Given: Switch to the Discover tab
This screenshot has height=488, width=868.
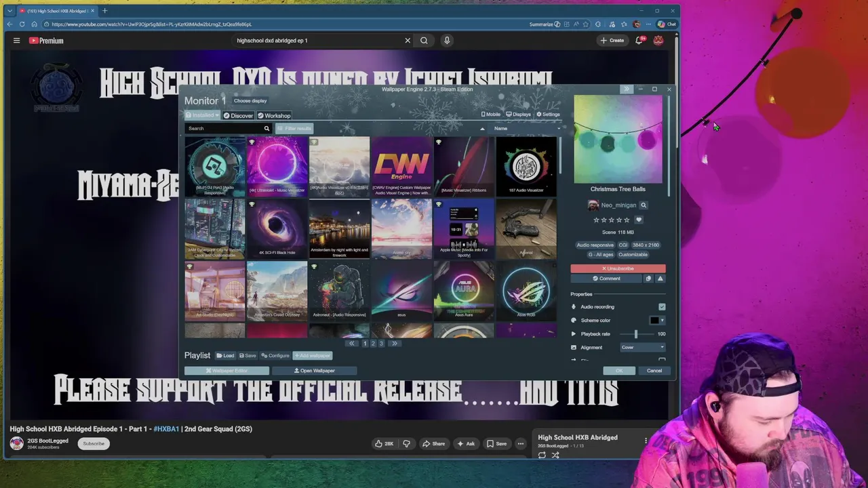Looking at the screenshot, I should tap(238, 115).
